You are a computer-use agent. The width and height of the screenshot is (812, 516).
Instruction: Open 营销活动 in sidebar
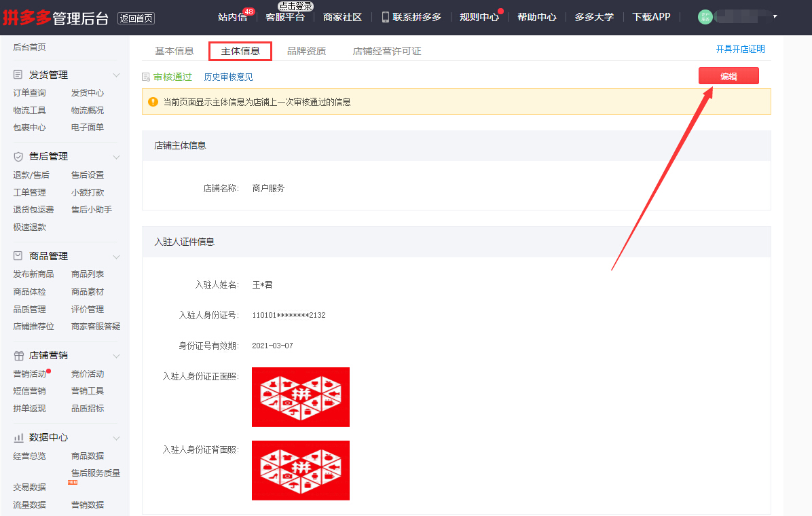(29, 374)
